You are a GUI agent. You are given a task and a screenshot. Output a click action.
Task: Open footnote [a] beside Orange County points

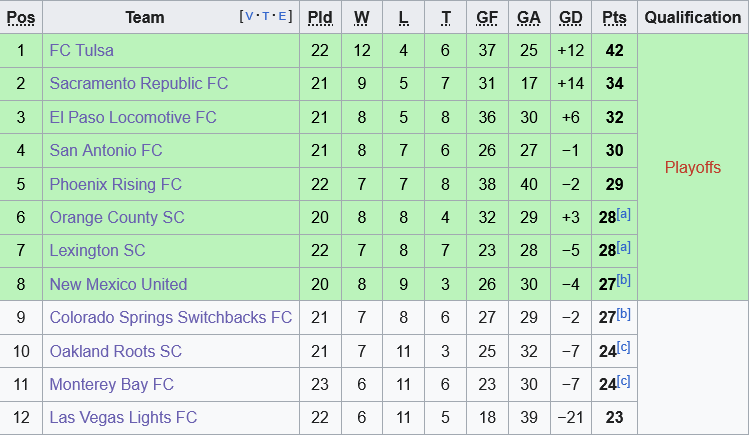point(624,214)
